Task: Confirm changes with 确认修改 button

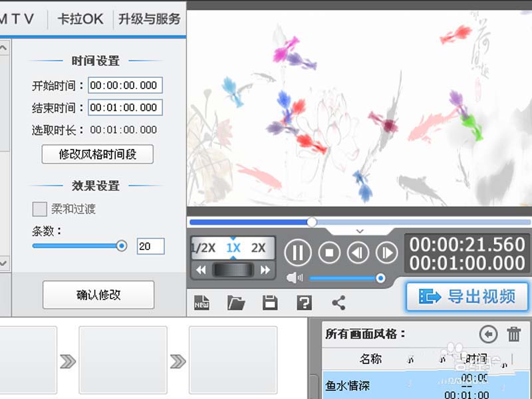Action: [x=97, y=295]
